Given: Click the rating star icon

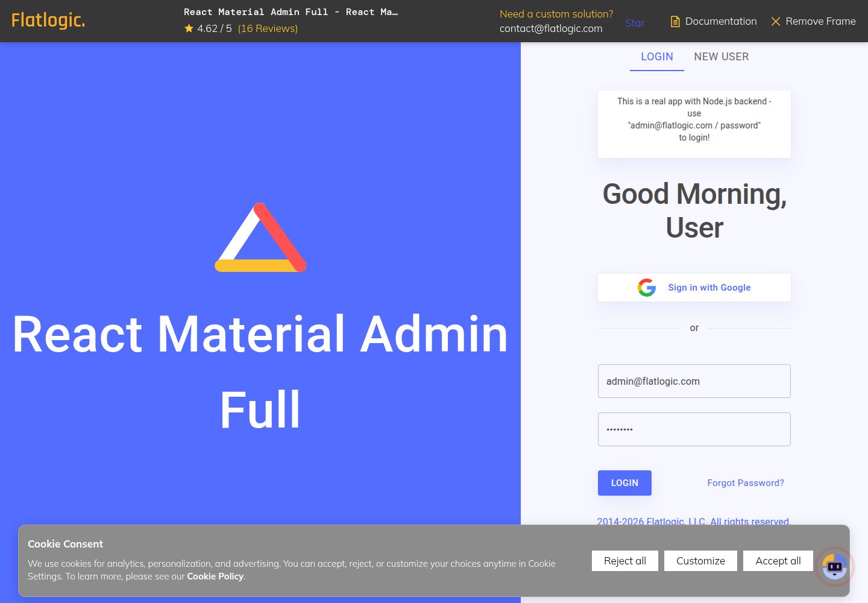Looking at the screenshot, I should 189,28.
